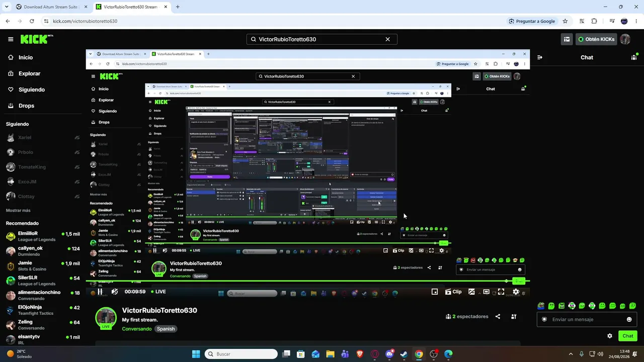644x362 pixels.
Task: Open Brave browser from the taskbar
Action: pyautogui.click(x=360, y=354)
